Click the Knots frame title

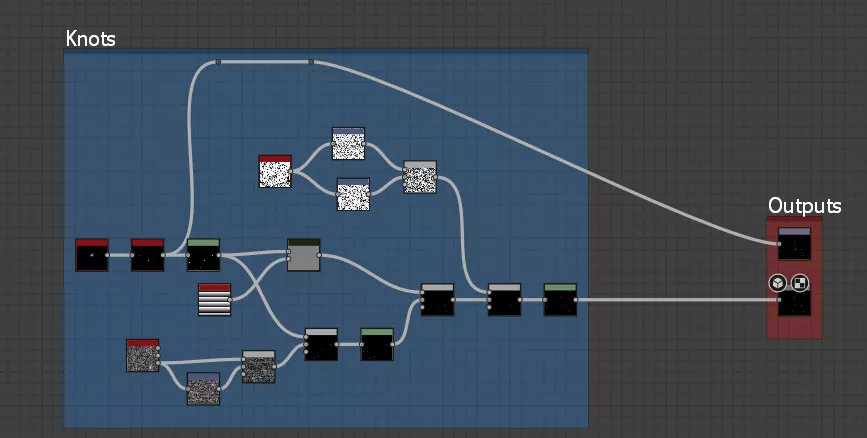(x=90, y=39)
